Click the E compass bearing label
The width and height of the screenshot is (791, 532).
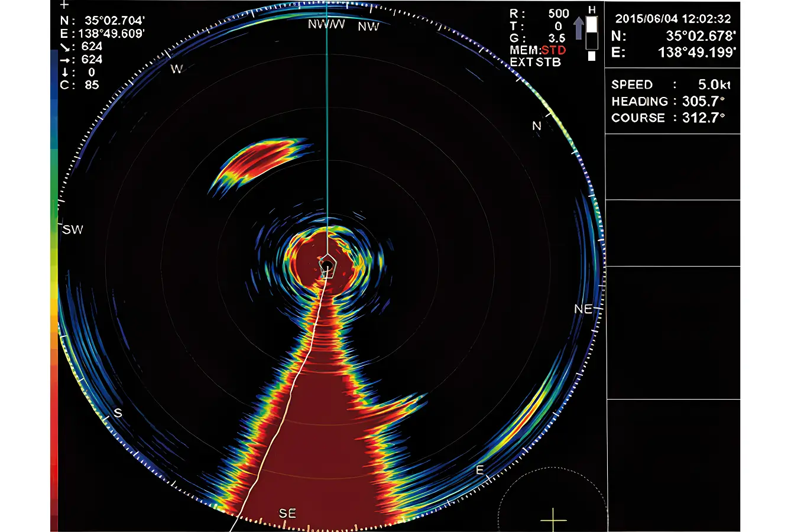480,471
